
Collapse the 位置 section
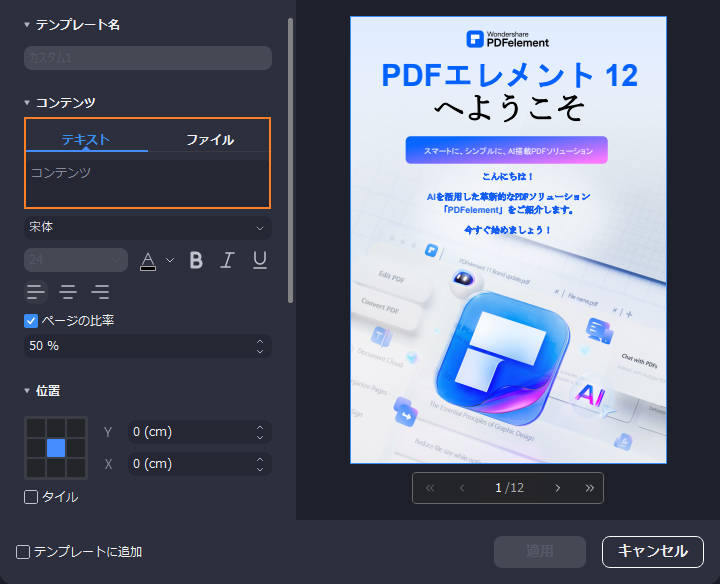(x=27, y=391)
